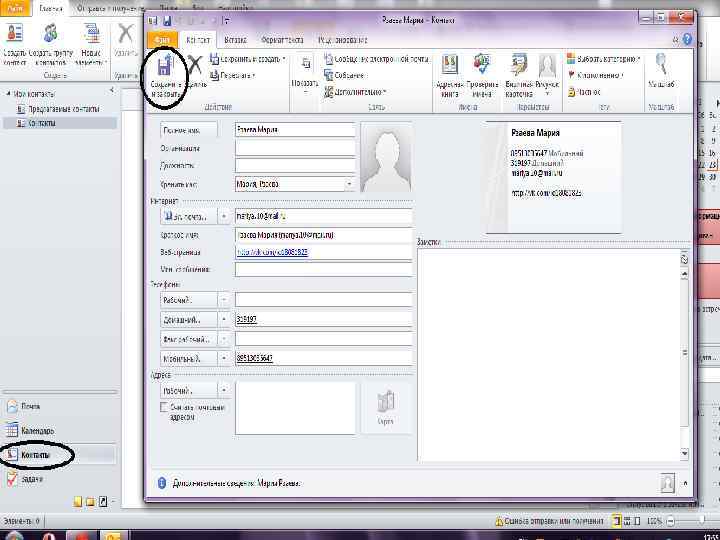The image size is (720, 540).
Task: Click zoom out minus in status bar
Action: [671, 521]
